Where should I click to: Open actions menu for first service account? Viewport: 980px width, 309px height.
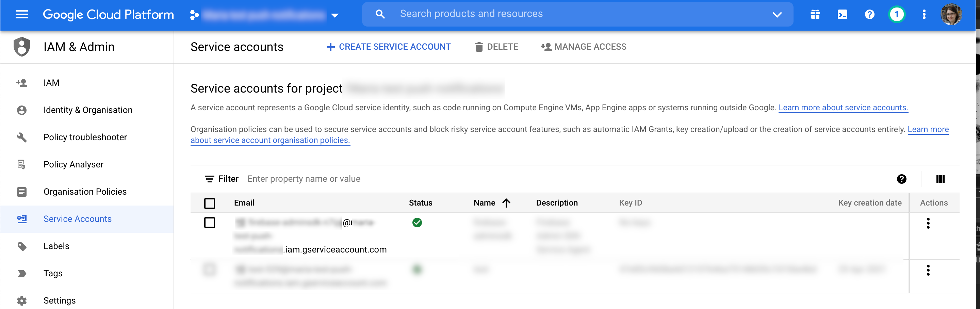(x=928, y=223)
